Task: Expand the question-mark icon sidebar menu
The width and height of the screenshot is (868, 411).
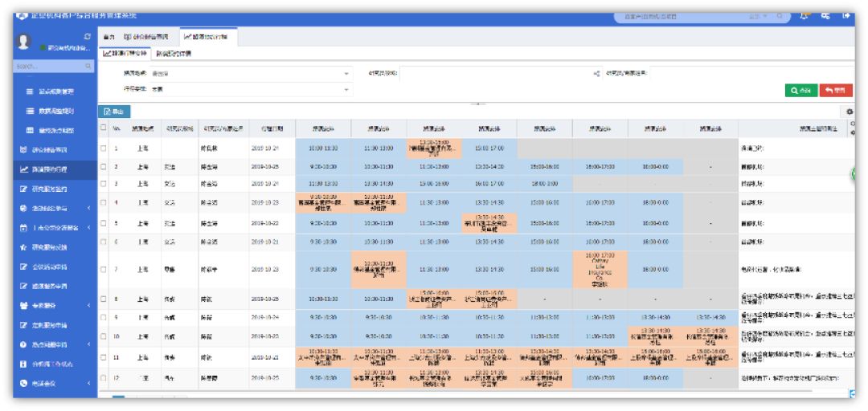Action: tap(55, 344)
